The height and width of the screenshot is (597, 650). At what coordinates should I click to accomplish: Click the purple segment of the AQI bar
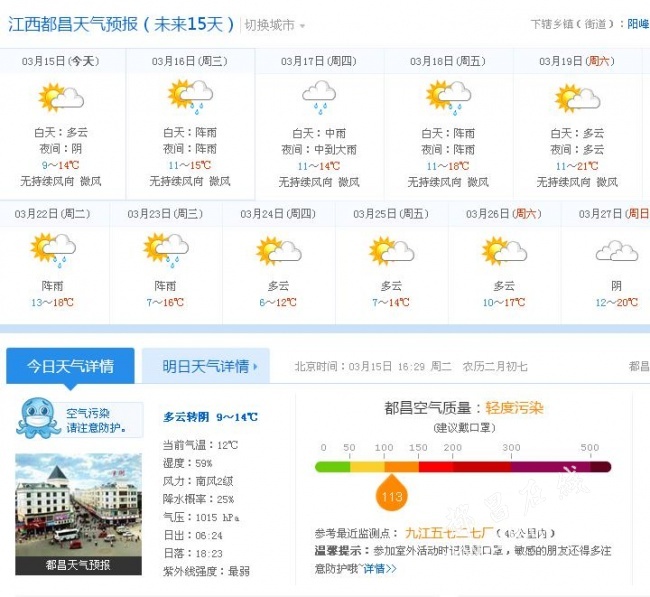(551, 467)
